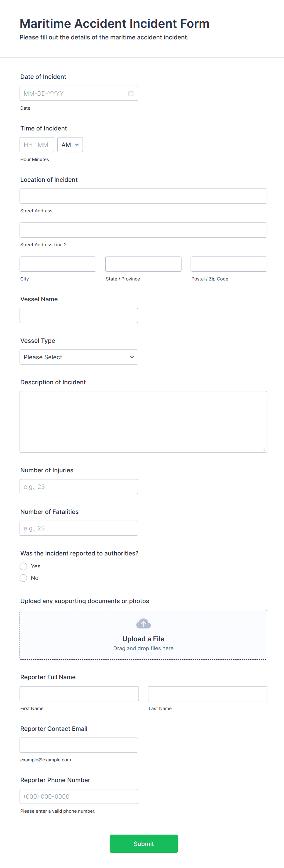The image size is (284, 868).
Task: Click the Postal / Zip Code field
Action: (x=229, y=264)
